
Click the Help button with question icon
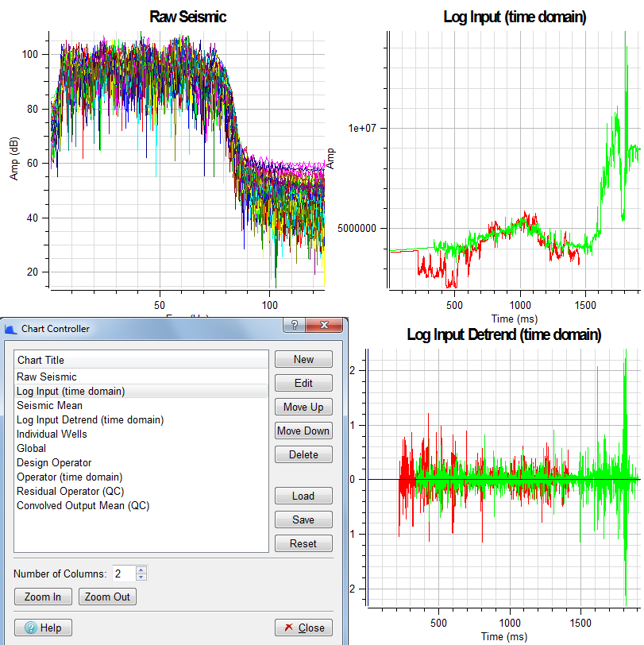pos(43,628)
